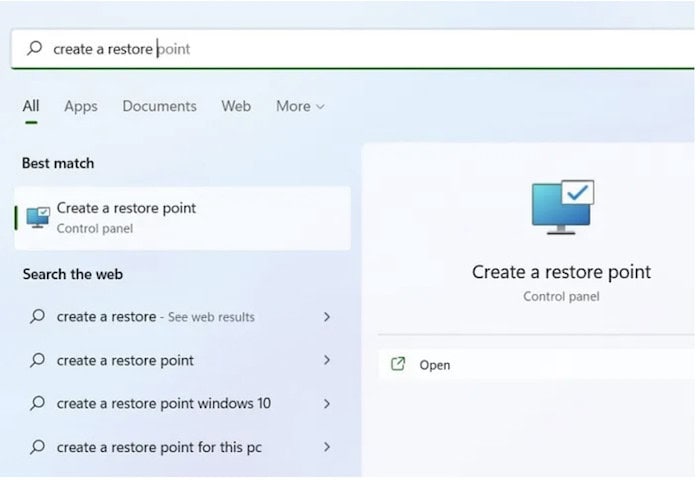The image size is (700, 481).
Task: Click the 'Best match' heading
Action: pos(58,163)
